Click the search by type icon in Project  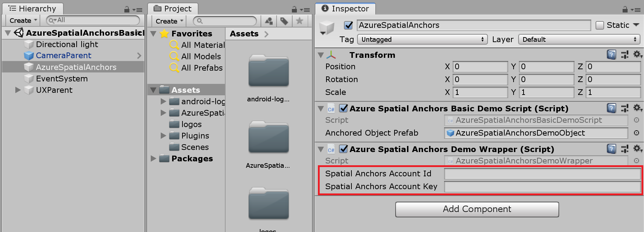[268, 21]
